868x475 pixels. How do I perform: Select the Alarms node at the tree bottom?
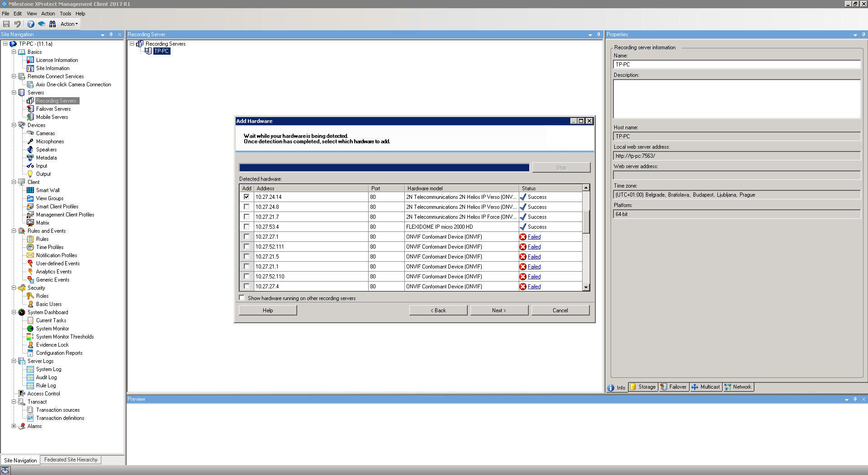34,426
